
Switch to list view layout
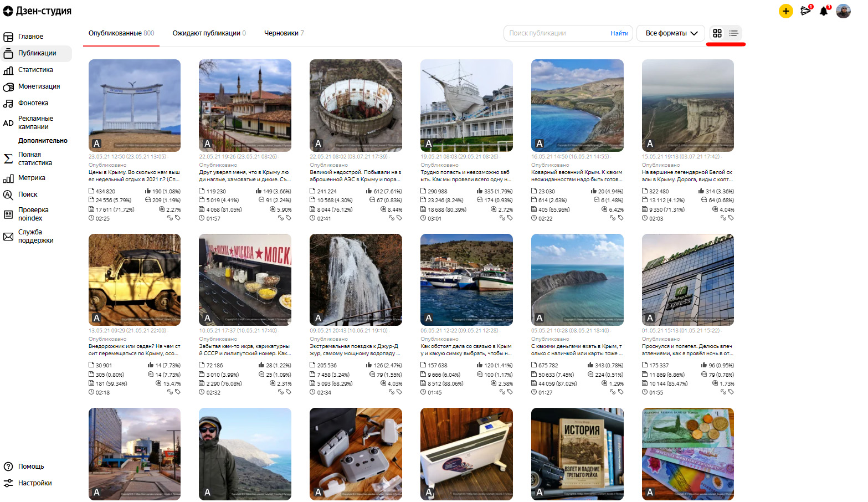point(733,33)
